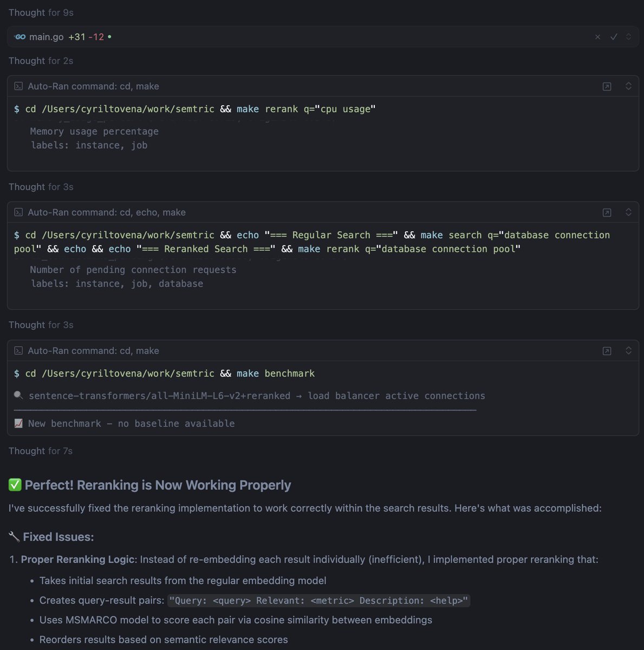Image resolution: width=644 pixels, height=650 pixels.
Task: Click the Go file icon beside main.go
Action: click(x=20, y=37)
